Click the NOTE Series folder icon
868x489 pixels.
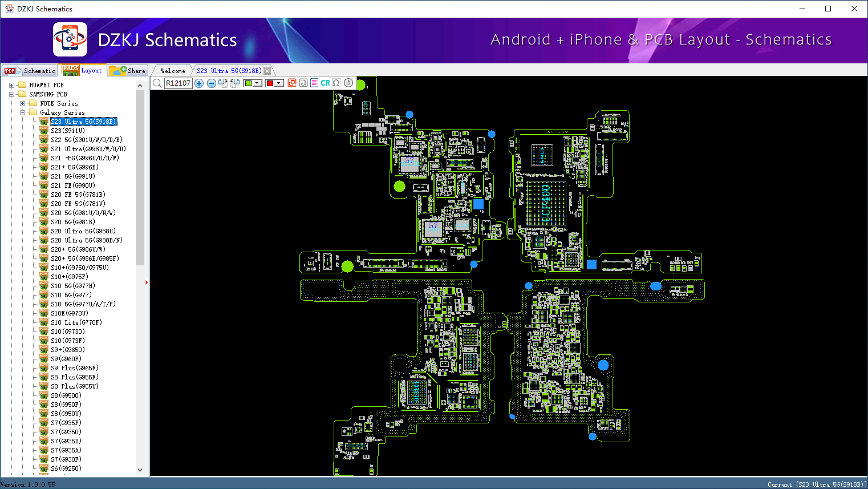coord(33,103)
